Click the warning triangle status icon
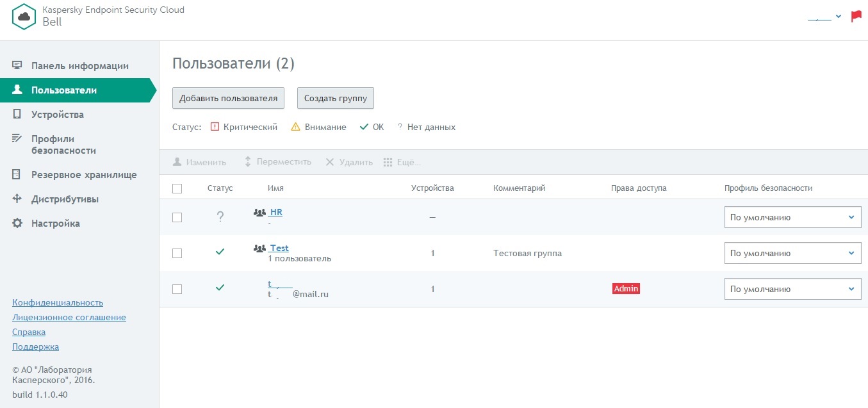 pyautogui.click(x=295, y=127)
